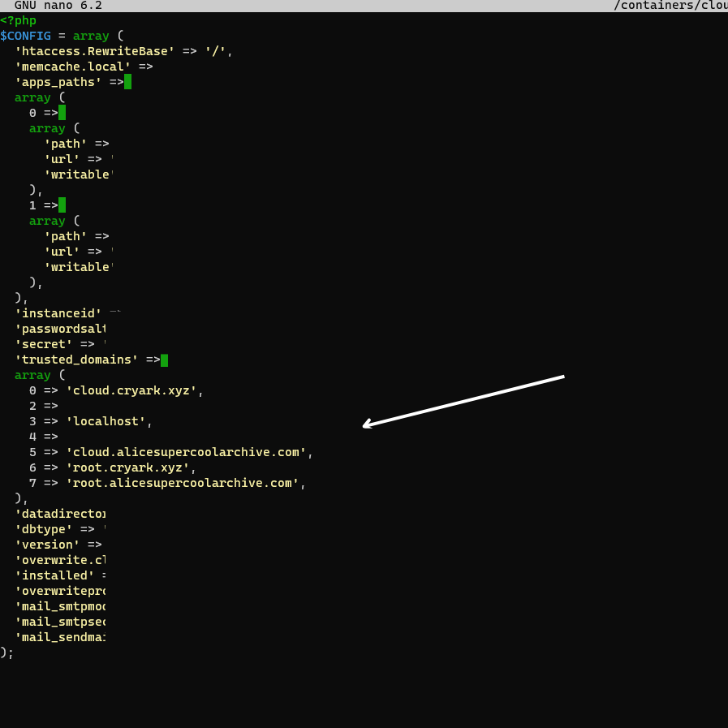Click the 'secret' config key
This screenshot has height=728, width=728.
[43, 344]
